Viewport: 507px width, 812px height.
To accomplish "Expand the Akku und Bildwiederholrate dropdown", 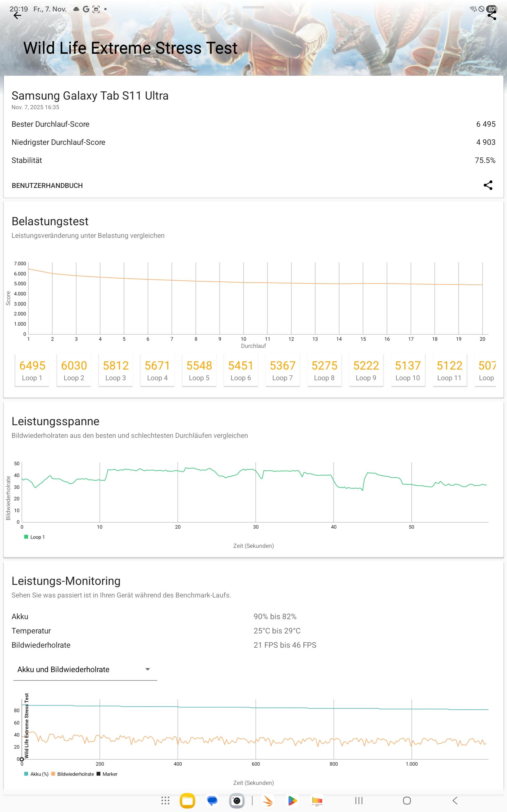I will 85,669.
